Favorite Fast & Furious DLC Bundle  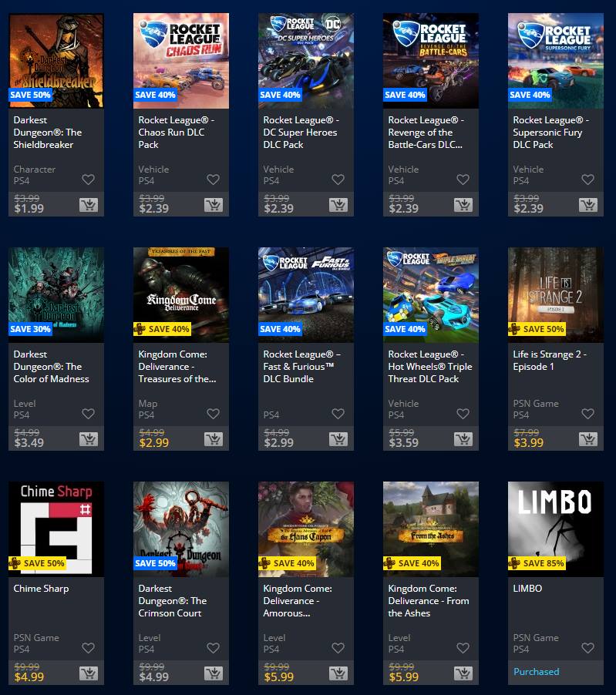click(338, 414)
